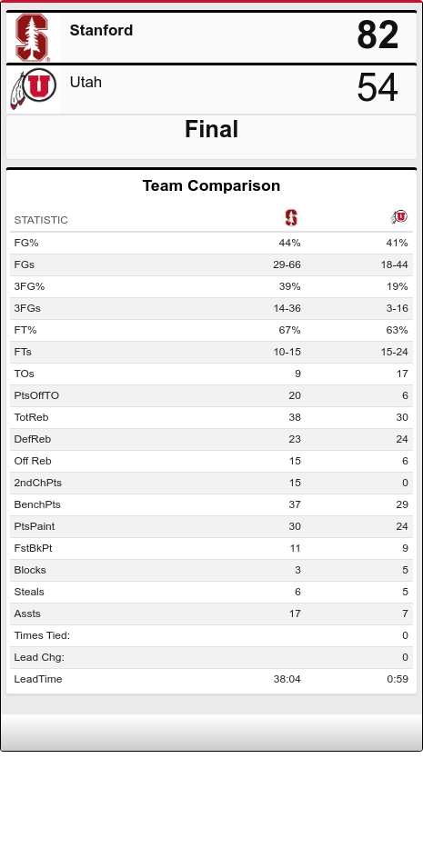This screenshot has width=423, height=868.
Task: Click Stanford's 14-36 three-point value
Action: pos(287,308)
